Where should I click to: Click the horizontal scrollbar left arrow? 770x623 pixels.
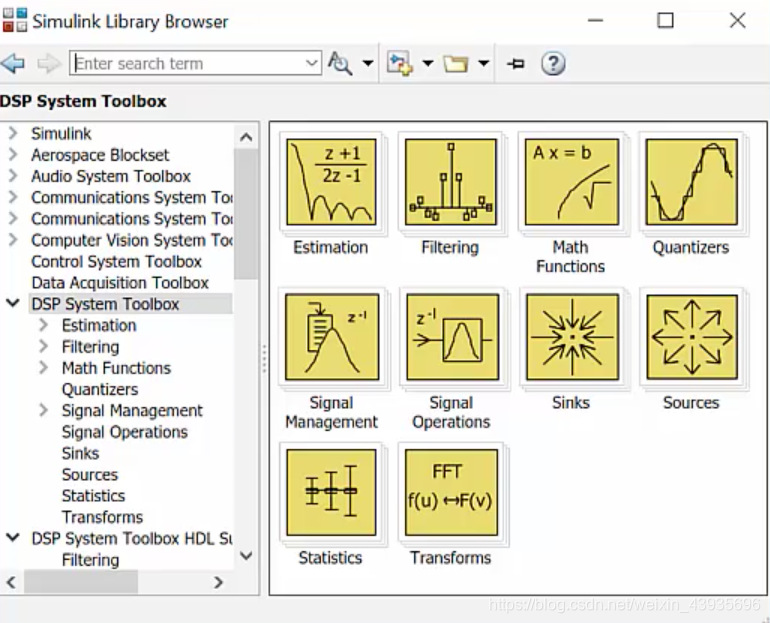(x=11, y=582)
